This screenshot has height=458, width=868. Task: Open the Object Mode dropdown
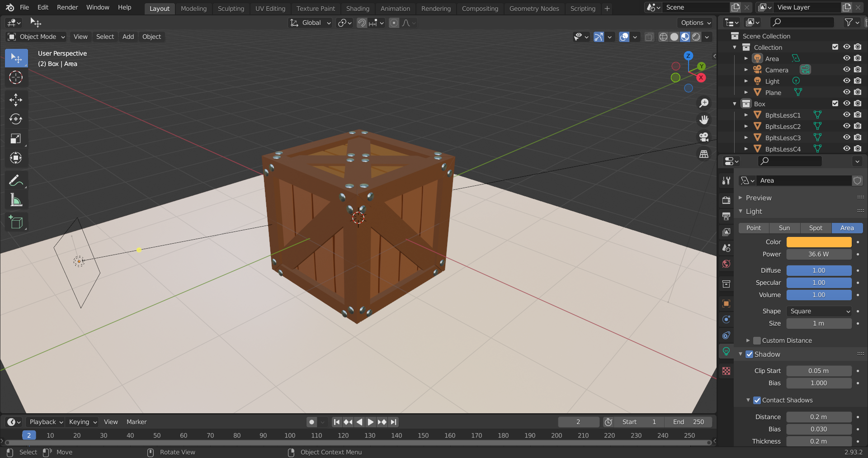click(x=37, y=37)
